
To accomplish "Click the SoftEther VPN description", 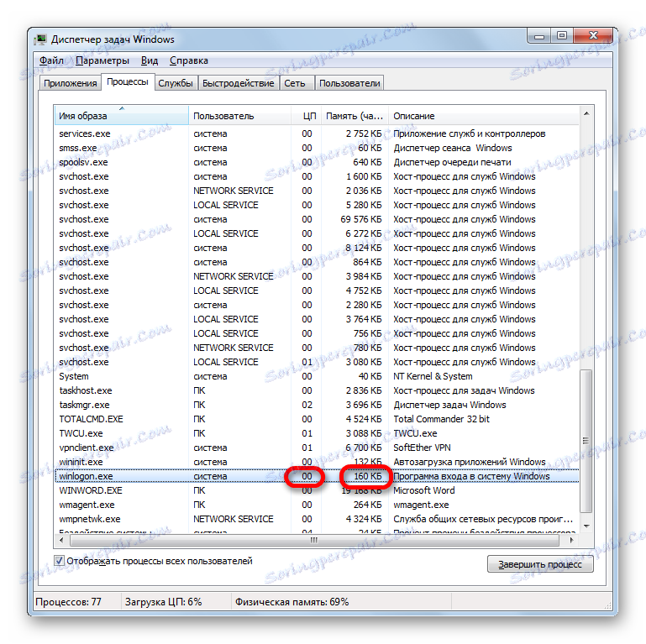I will click(x=422, y=448).
